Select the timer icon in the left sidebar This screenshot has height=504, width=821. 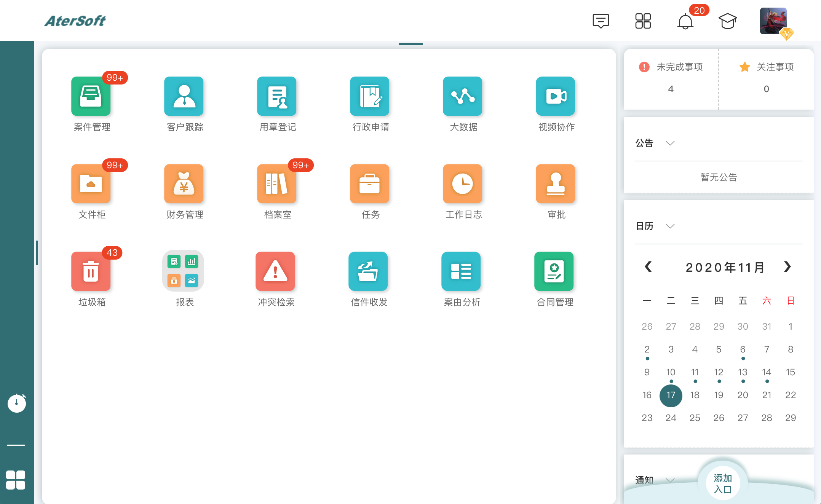17,404
